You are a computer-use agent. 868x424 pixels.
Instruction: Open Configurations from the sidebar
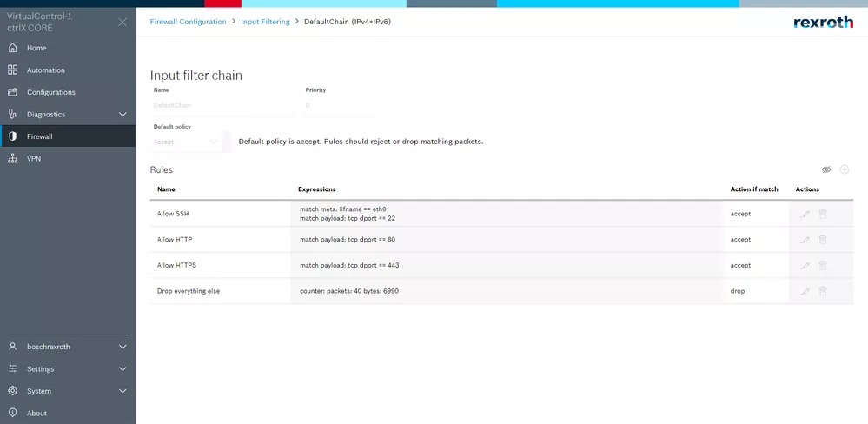coord(50,92)
